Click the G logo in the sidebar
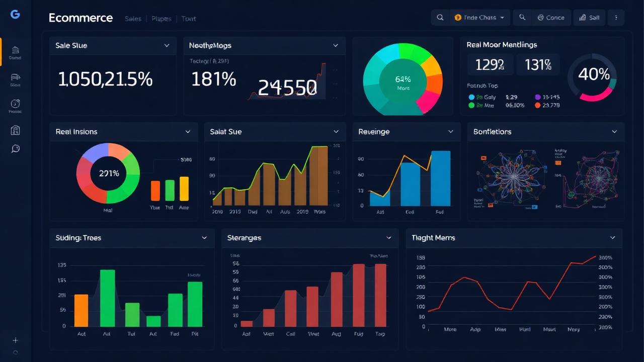 click(15, 14)
